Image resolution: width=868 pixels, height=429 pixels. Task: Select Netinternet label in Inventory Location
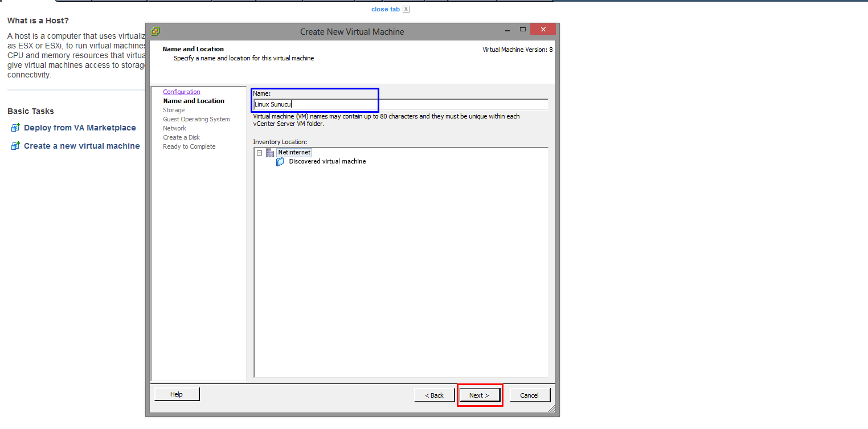click(294, 153)
